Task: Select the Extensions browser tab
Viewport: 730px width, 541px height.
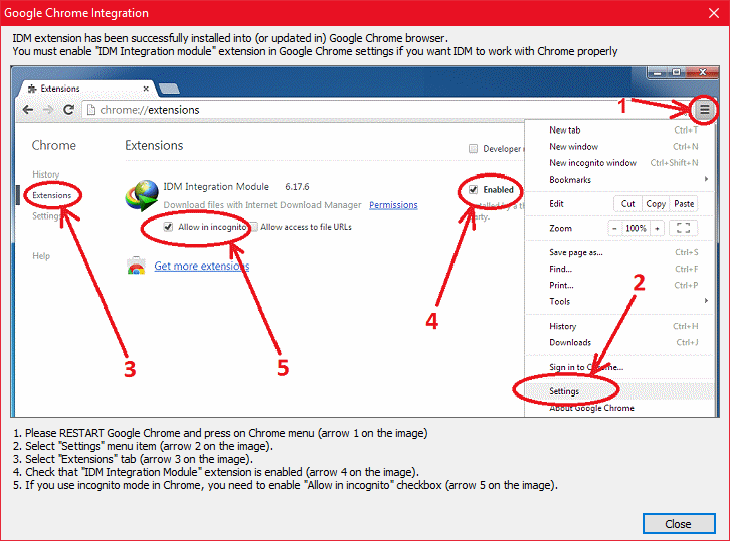Action: point(86,88)
